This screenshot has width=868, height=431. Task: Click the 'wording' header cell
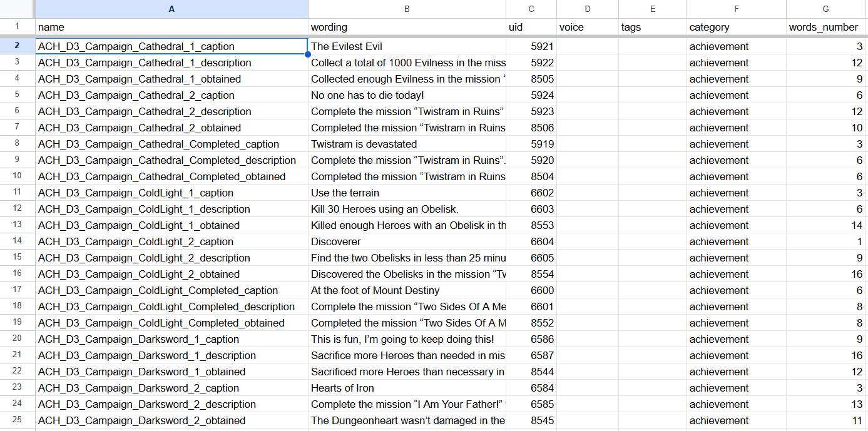407,28
